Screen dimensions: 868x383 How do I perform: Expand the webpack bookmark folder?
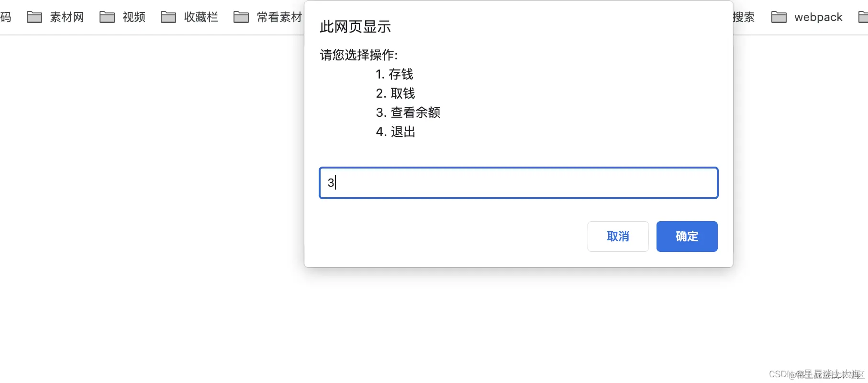[x=818, y=17]
